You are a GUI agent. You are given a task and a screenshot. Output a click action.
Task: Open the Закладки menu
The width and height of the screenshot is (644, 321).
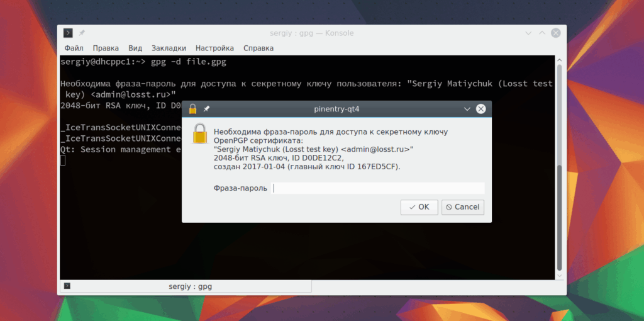[169, 48]
